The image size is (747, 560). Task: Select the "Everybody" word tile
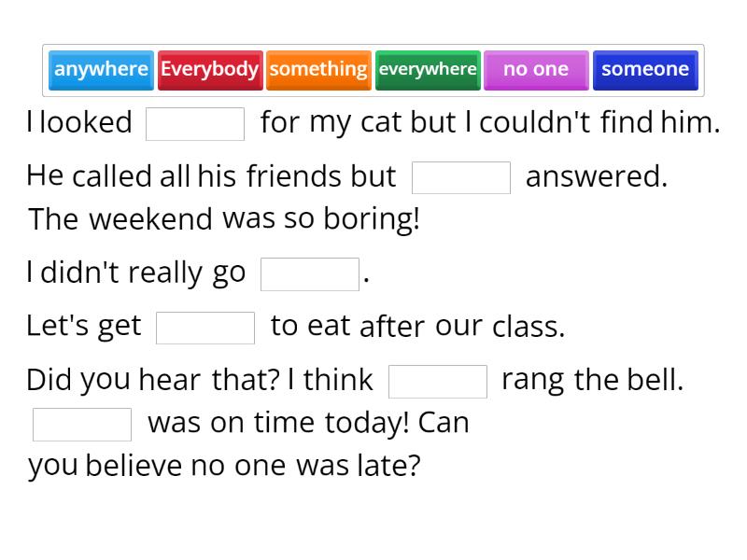click(210, 68)
